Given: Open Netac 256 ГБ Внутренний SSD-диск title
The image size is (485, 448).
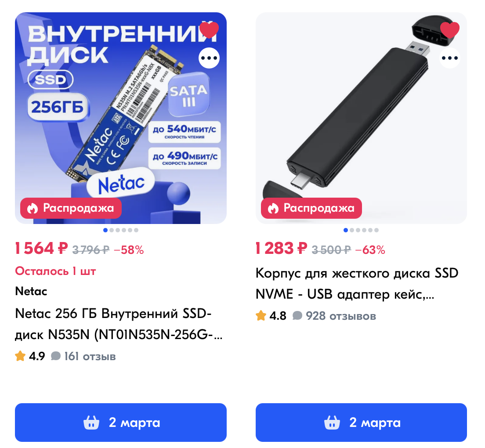Looking at the screenshot, I should pos(119,324).
